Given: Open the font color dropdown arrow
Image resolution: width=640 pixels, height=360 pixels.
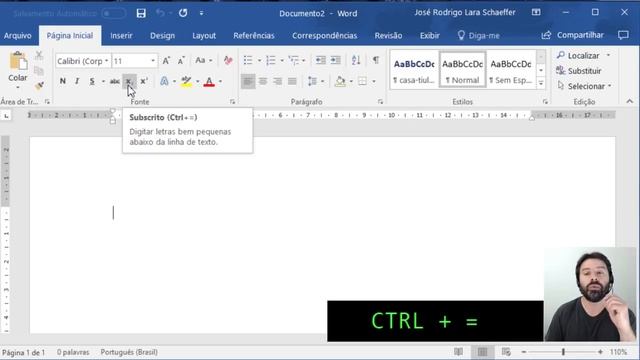Looking at the screenshot, I should tap(220, 82).
